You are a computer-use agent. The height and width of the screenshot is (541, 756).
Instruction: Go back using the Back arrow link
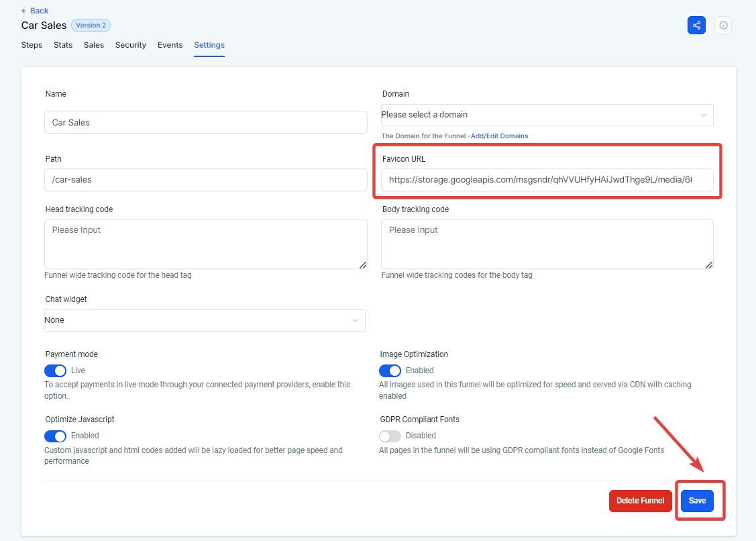pos(35,11)
